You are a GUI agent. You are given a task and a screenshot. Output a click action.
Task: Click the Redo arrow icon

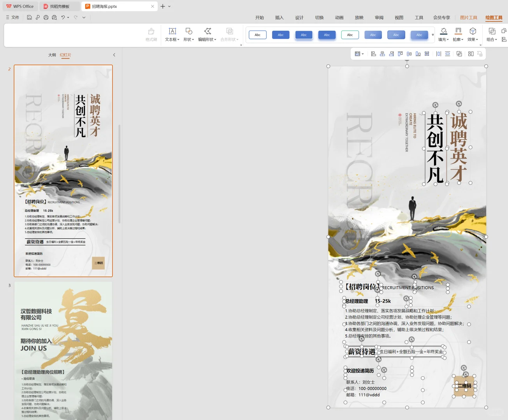click(x=76, y=17)
